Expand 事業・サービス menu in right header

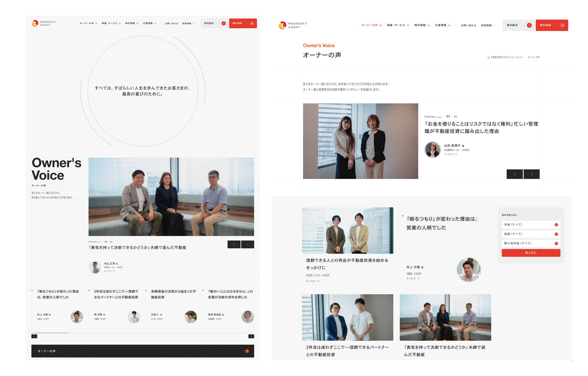point(398,25)
